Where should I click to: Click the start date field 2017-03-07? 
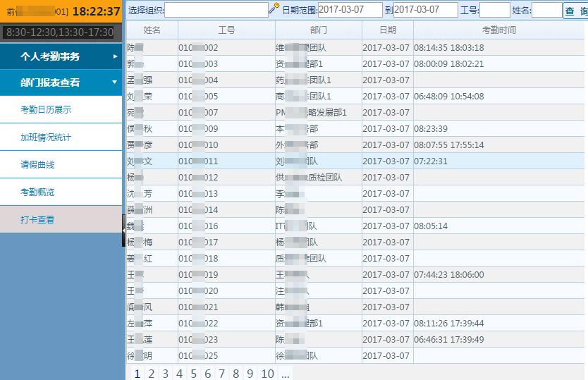350,10
